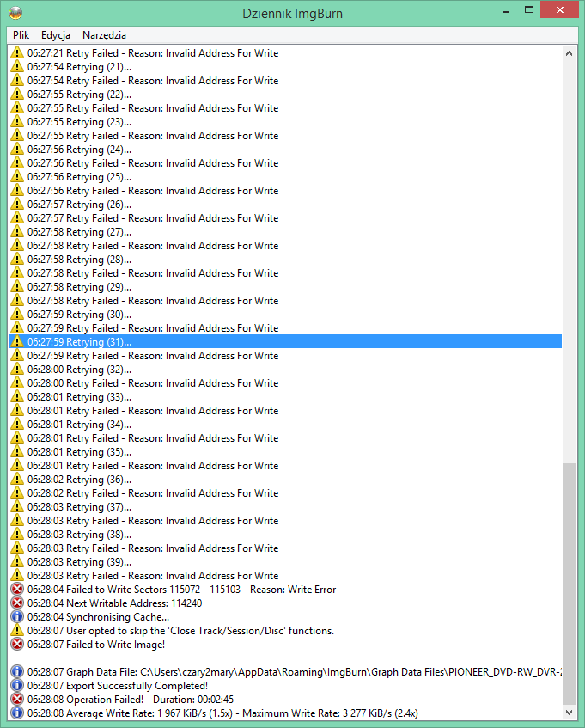Close the Dziennik ImgBurn window
This screenshot has width=585, height=728.
tap(559, 10)
